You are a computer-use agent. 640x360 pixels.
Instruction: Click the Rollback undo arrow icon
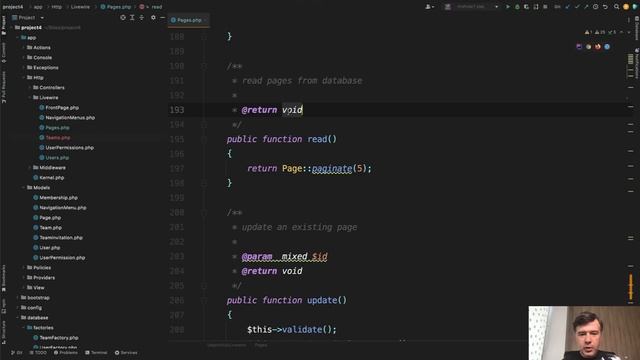605,7
